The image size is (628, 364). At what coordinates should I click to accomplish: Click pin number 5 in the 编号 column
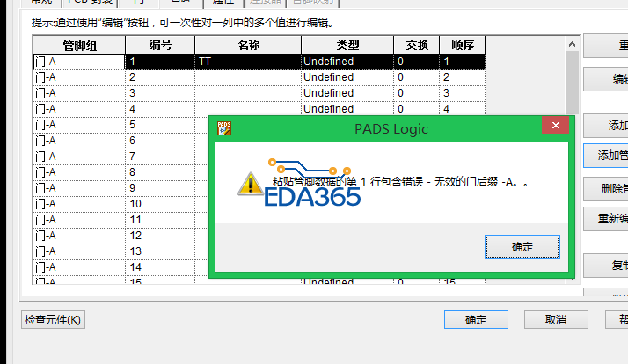point(160,125)
